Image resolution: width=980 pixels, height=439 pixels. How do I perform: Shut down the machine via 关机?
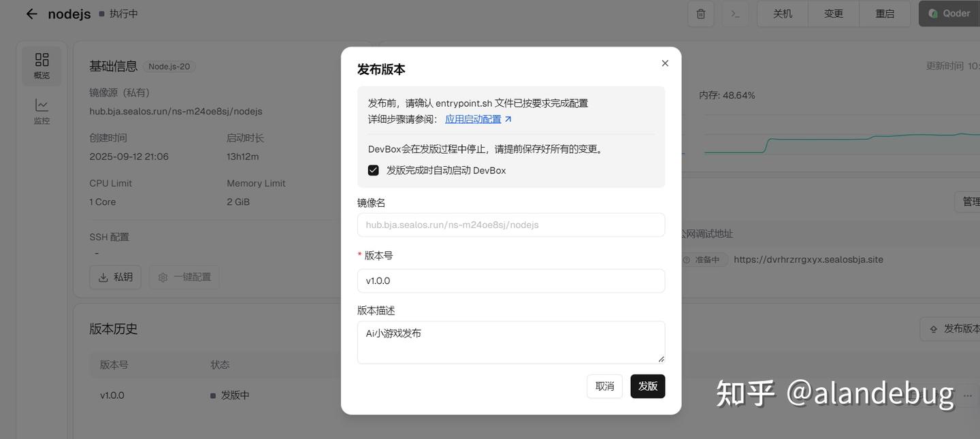[x=781, y=13]
